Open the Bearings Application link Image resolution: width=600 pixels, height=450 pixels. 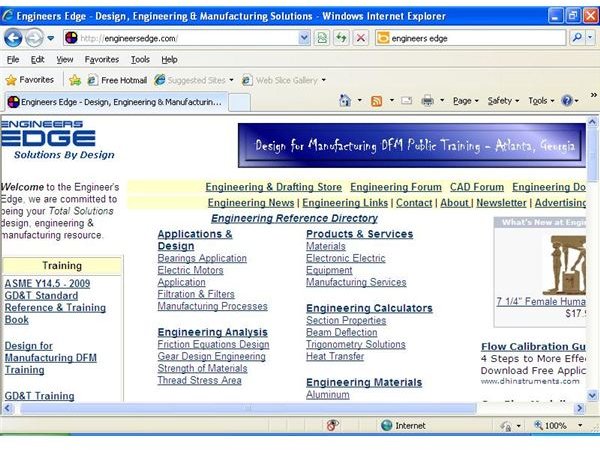(202, 258)
